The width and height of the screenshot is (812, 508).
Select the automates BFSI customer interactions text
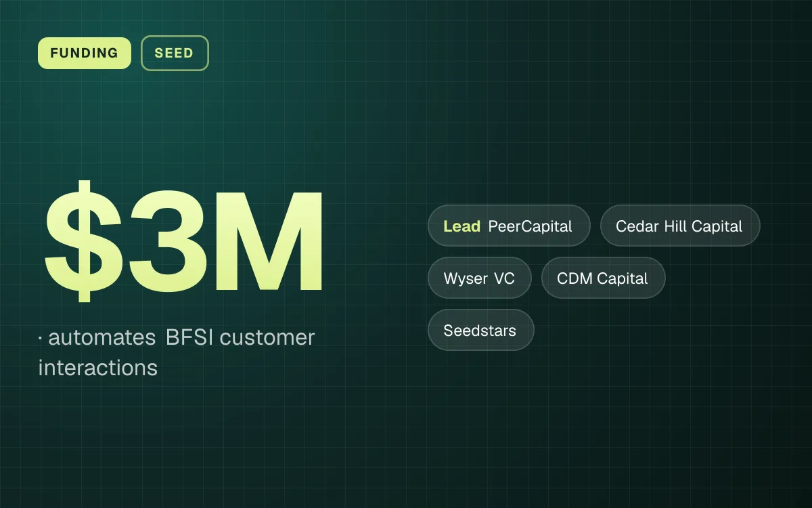177,352
